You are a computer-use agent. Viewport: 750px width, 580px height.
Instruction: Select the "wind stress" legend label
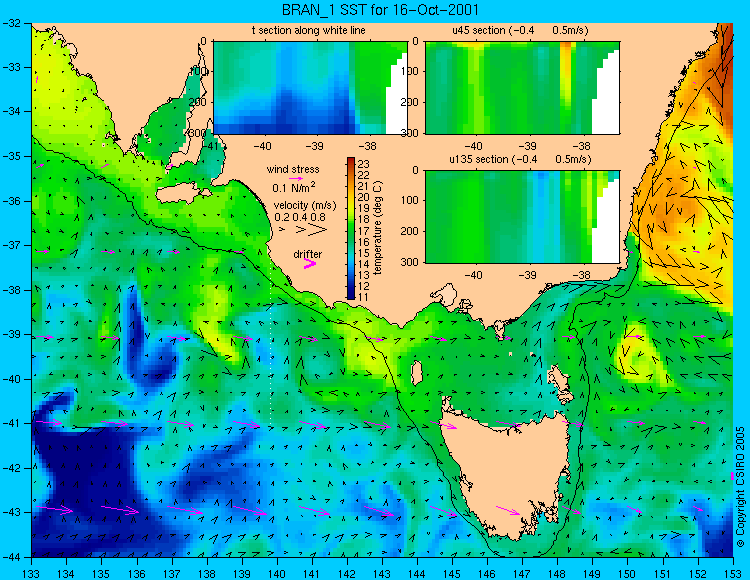coord(293,169)
